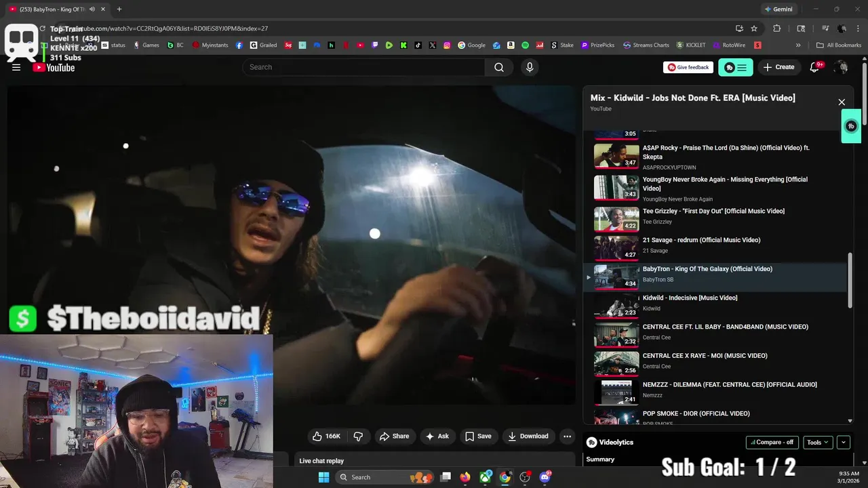Go to the YouTube home logo
Viewport: 868px width, 488px height.
[54, 67]
